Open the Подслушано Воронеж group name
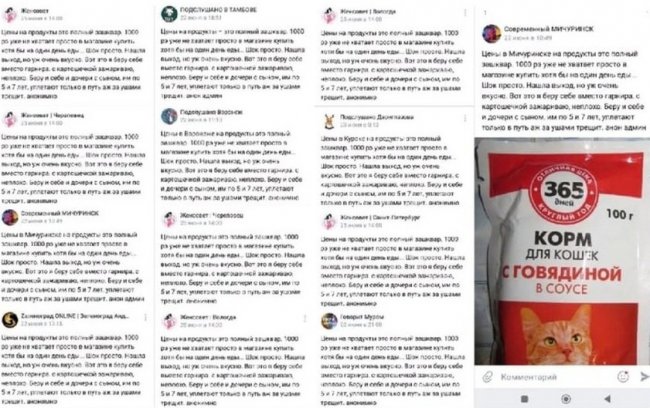 tap(211, 112)
